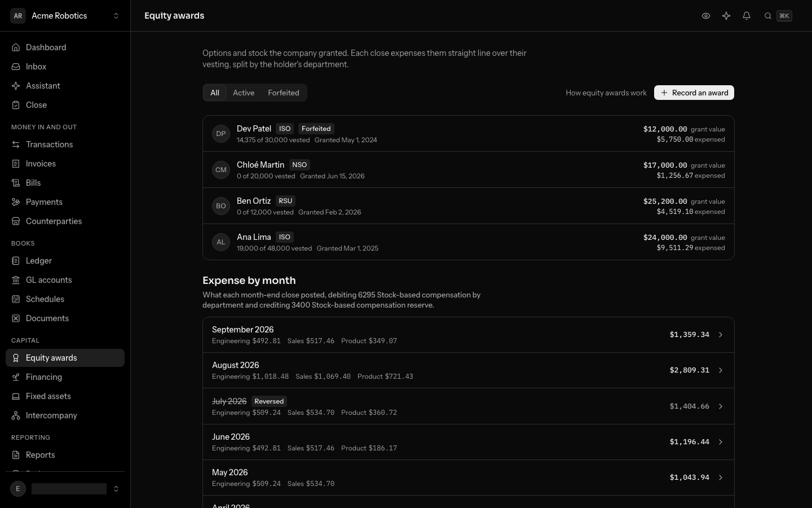Open How equity awards work link

(606, 93)
